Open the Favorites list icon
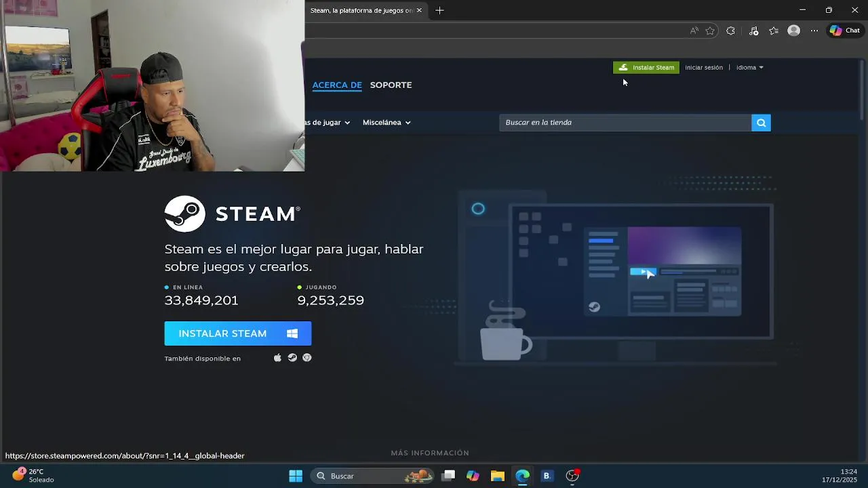Screen dimensions: 868x488 (x=774, y=30)
